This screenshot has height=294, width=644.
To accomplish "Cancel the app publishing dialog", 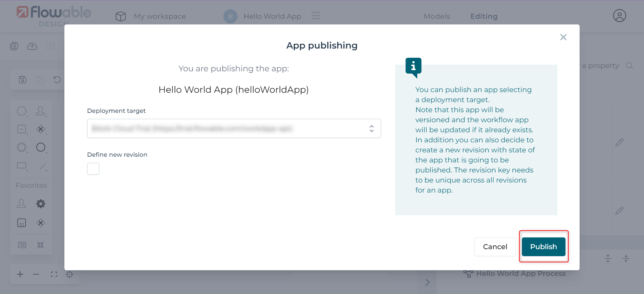I will coord(495,247).
